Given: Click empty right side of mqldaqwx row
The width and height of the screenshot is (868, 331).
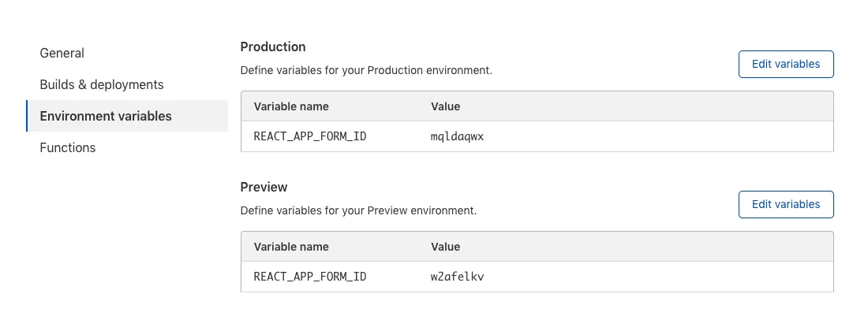Looking at the screenshot, I should pyautogui.click(x=671, y=136).
